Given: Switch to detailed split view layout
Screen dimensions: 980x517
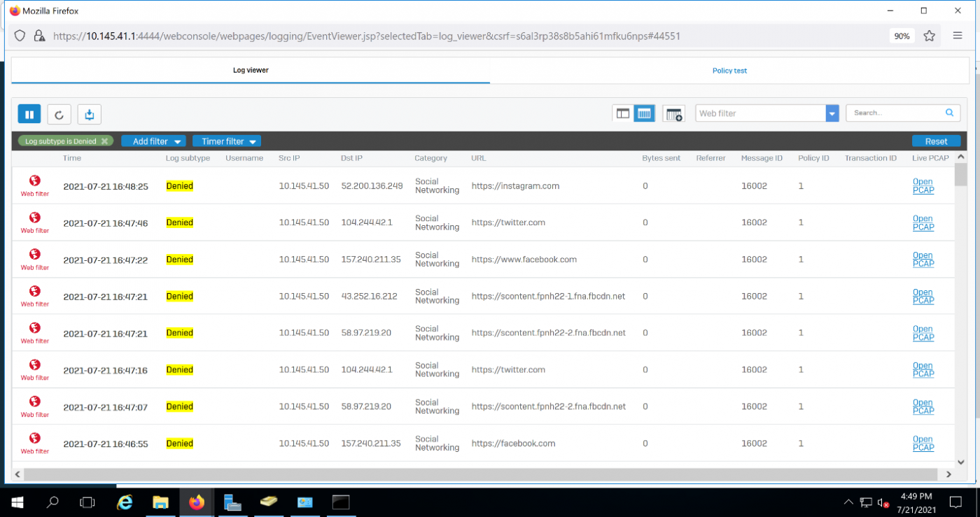Looking at the screenshot, I should coord(622,113).
